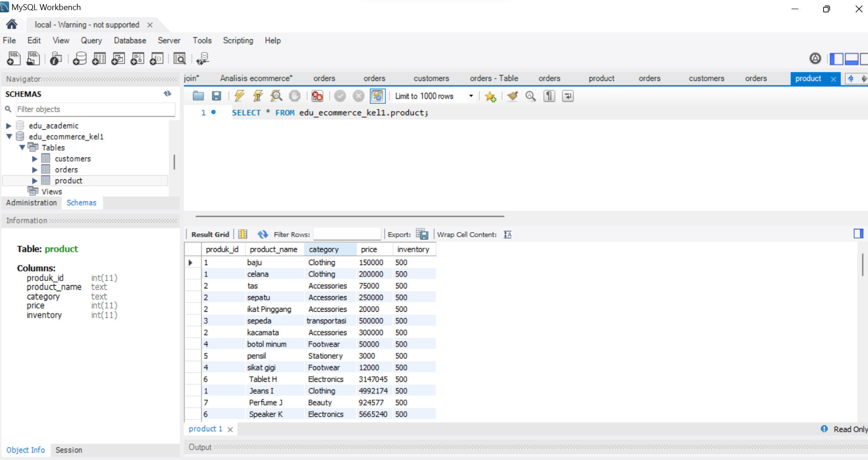Click the Filter Rows input field
This screenshot has width=868, height=460.
click(x=347, y=233)
